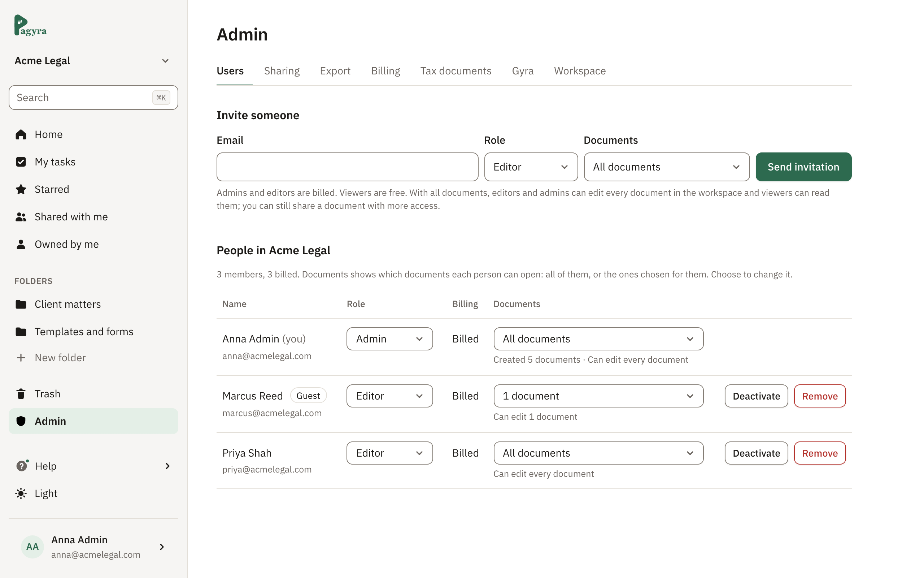Change Priya Shah's role dropdown

click(389, 453)
